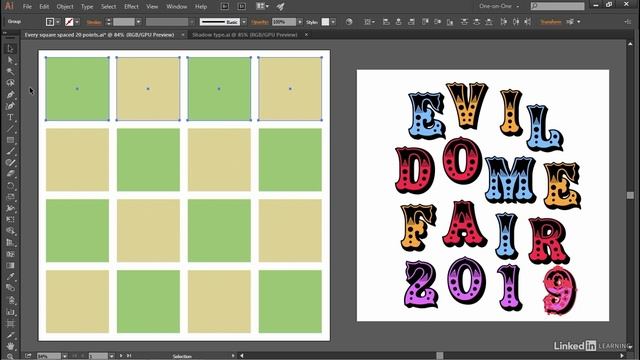Screen dimensions: 640x360
Task: Select the Blend tool
Action: (10, 288)
